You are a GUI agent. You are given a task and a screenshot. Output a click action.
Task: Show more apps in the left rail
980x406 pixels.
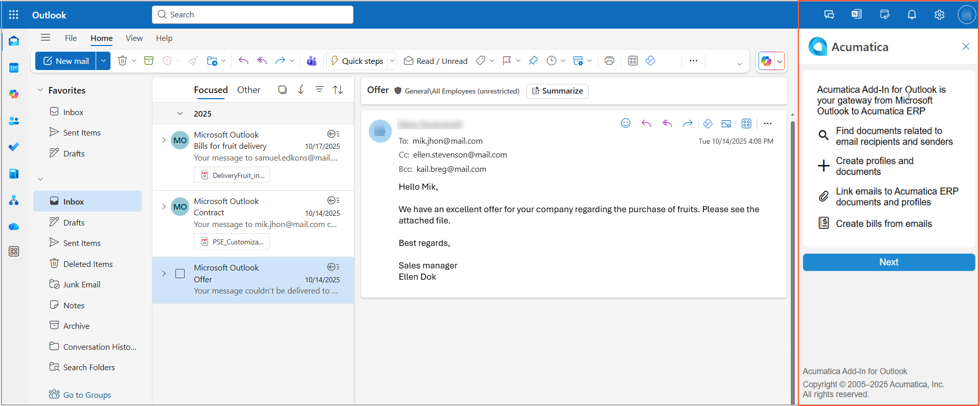tap(14, 251)
